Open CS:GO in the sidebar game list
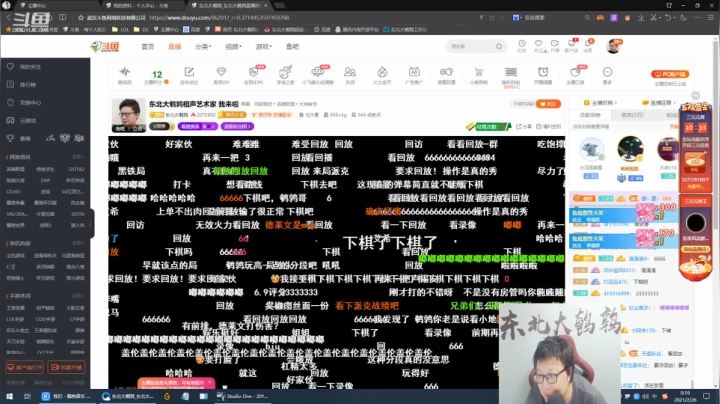Viewport: 720px width, 404px height. point(13,191)
